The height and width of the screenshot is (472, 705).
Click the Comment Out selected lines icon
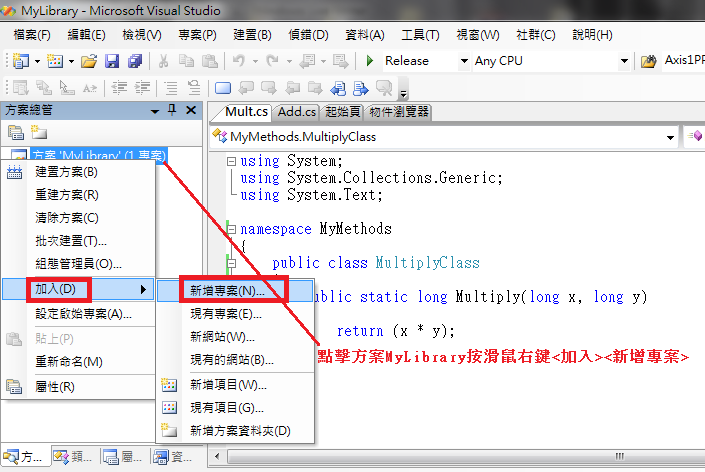point(171,88)
